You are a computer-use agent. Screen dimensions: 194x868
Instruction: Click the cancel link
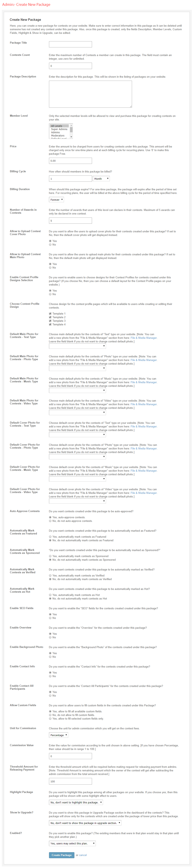(83, 855)
